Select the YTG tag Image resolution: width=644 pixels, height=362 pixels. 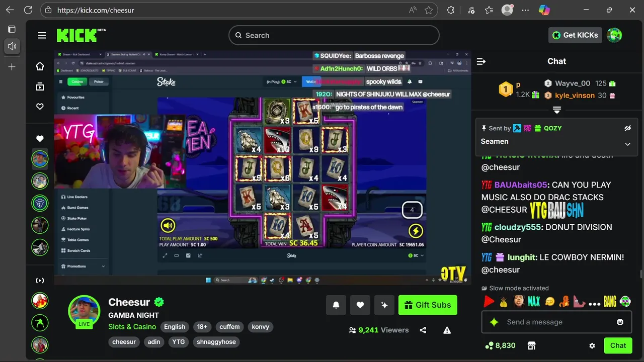click(x=179, y=342)
